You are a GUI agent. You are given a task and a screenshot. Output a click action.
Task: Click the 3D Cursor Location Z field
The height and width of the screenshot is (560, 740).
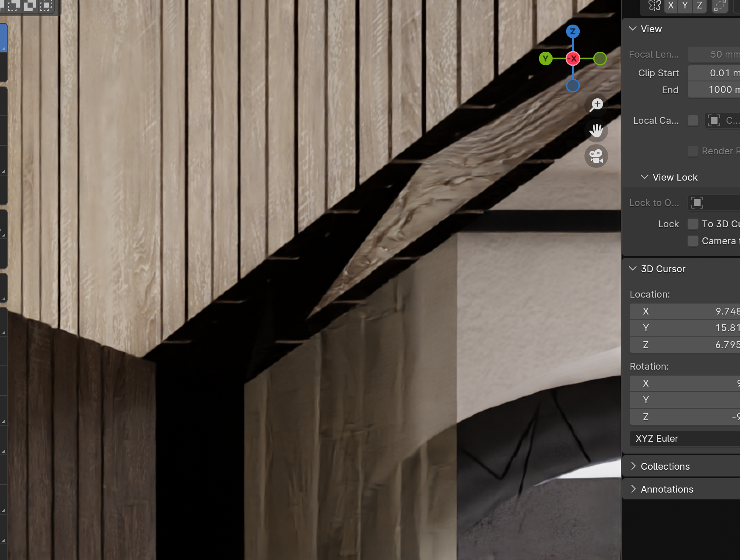click(685, 345)
